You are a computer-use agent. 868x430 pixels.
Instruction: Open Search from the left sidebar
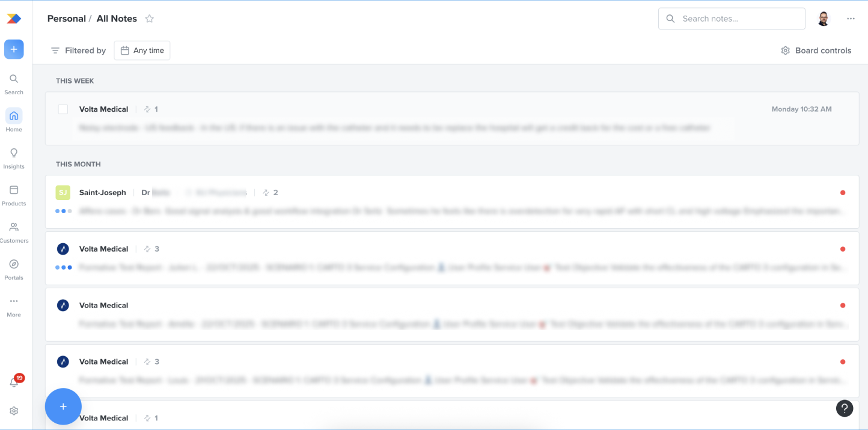click(x=14, y=84)
